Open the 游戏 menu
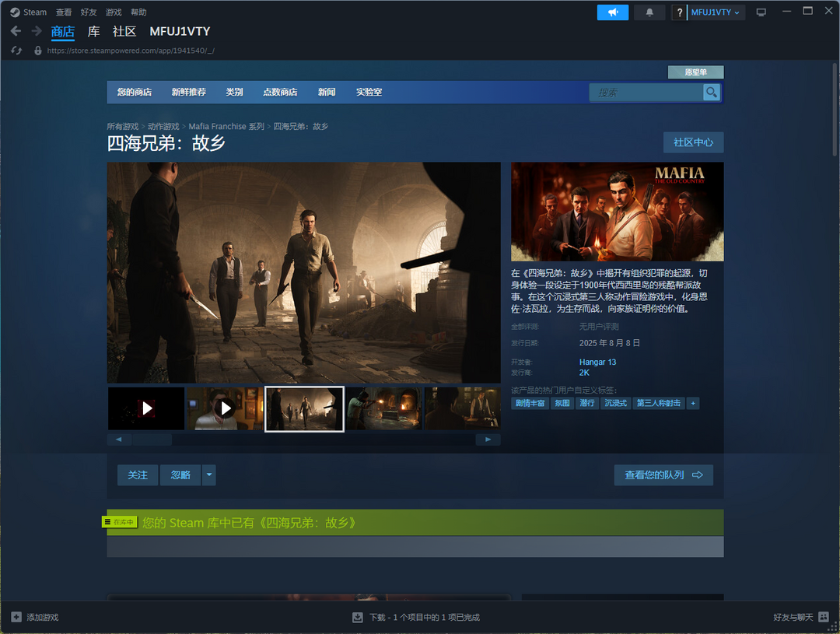Image resolution: width=840 pixels, height=634 pixels. (x=114, y=12)
